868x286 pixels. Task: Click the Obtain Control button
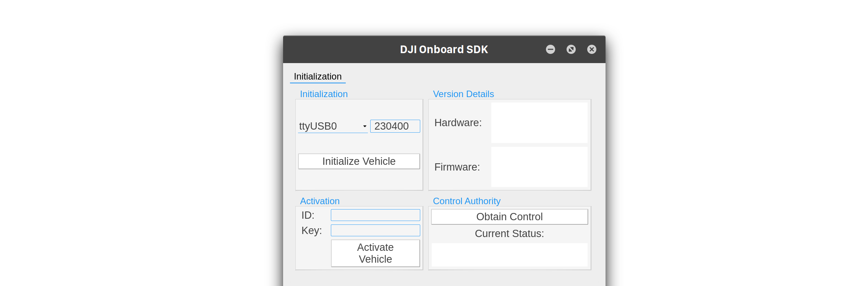coord(510,217)
